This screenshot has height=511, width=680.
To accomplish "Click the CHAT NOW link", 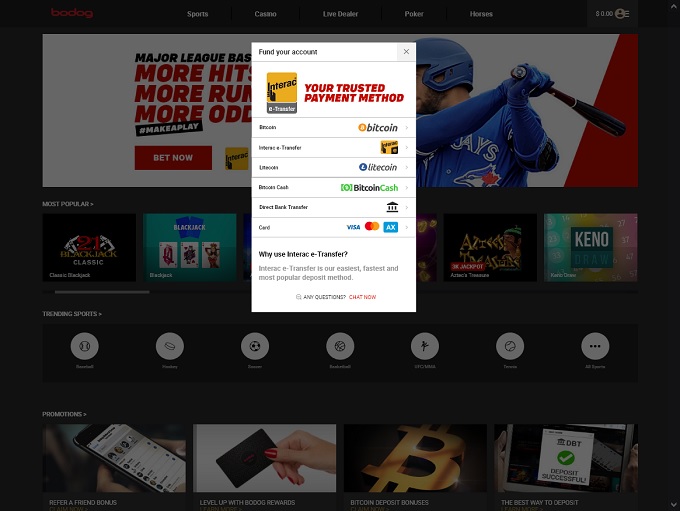I will 362,297.
